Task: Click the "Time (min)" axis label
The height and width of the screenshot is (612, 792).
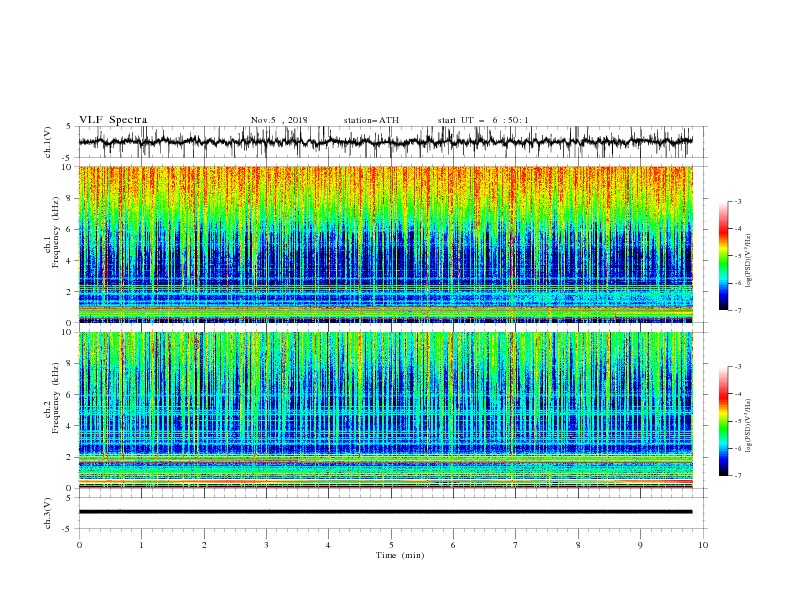Action: pos(400,555)
